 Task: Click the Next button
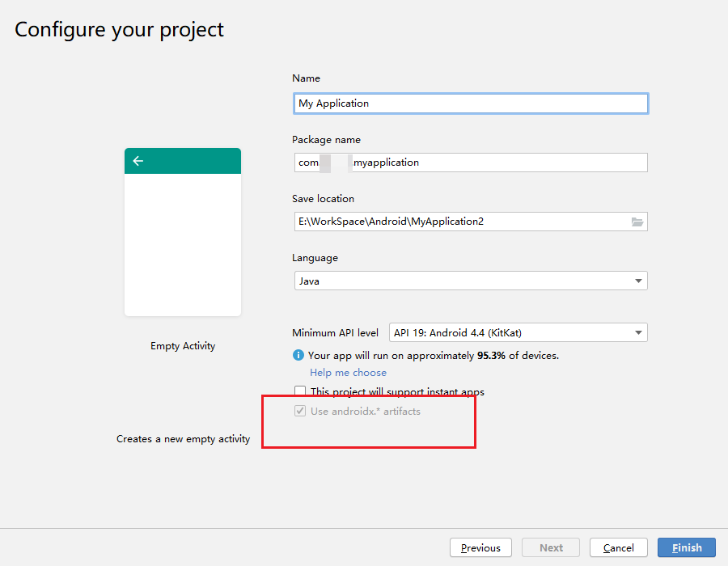pos(550,547)
